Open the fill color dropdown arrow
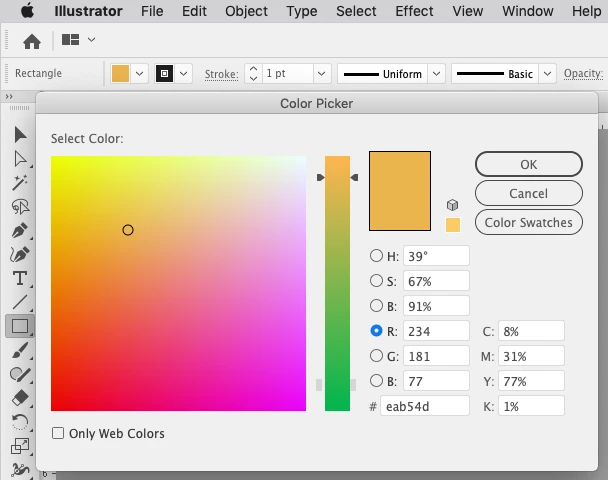 [140, 74]
